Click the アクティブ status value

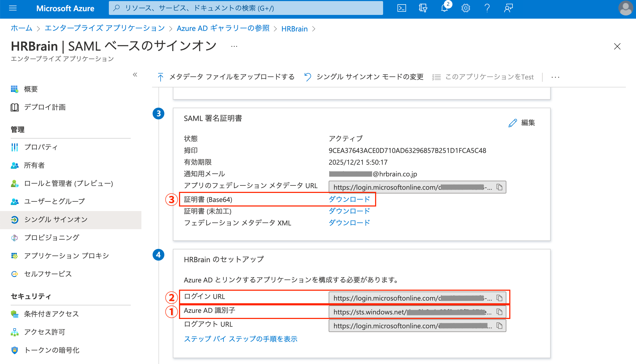pyautogui.click(x=346, y=139)
